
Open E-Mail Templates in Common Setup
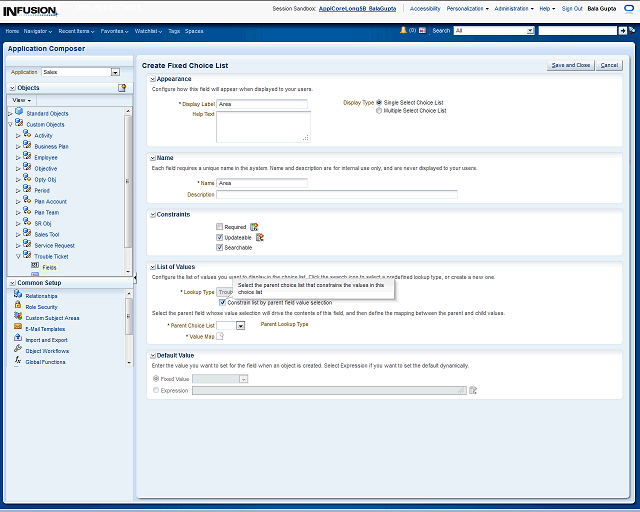45,329
